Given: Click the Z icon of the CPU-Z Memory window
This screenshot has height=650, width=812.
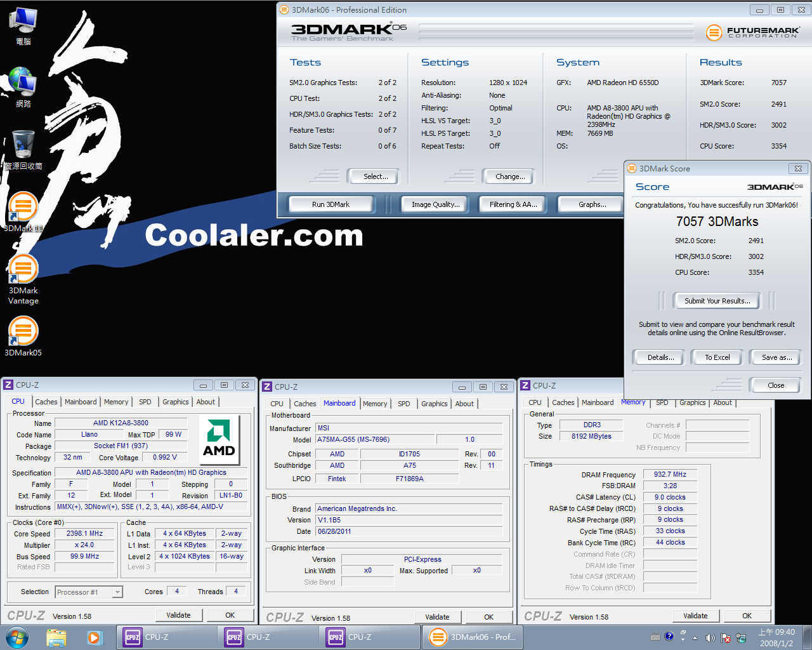Looking at the screenshot, I should (525, 385).
